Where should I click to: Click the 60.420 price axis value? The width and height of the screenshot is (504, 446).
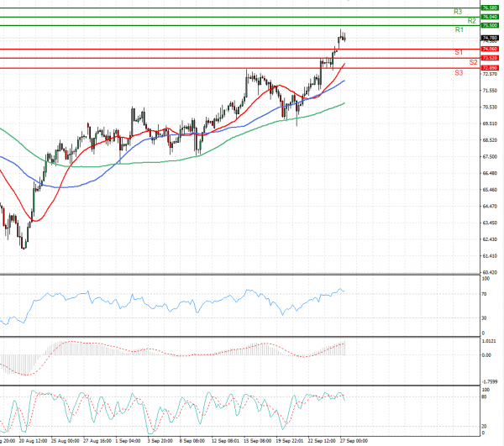pyautogui.click(x=490, y=272)
